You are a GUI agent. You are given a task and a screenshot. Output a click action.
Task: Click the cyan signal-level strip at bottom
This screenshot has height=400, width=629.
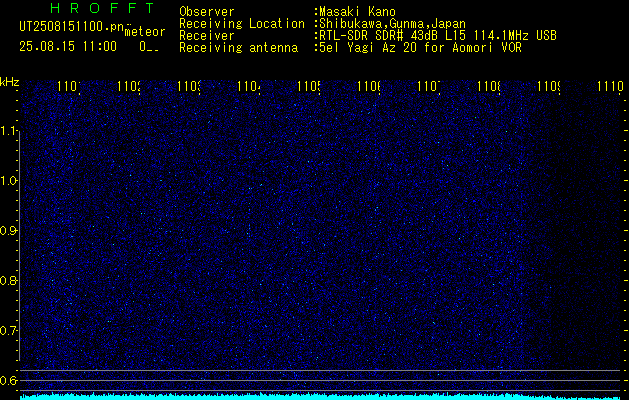(320, 396)
